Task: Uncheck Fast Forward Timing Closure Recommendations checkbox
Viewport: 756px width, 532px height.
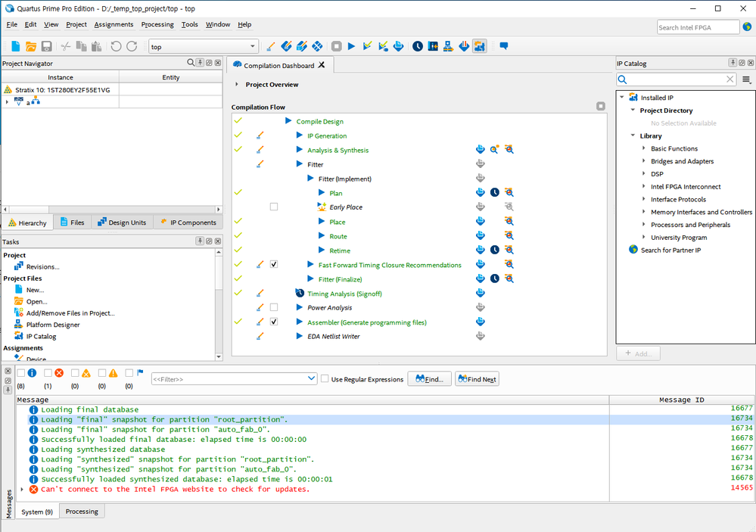Action: [x=274, y=265]
